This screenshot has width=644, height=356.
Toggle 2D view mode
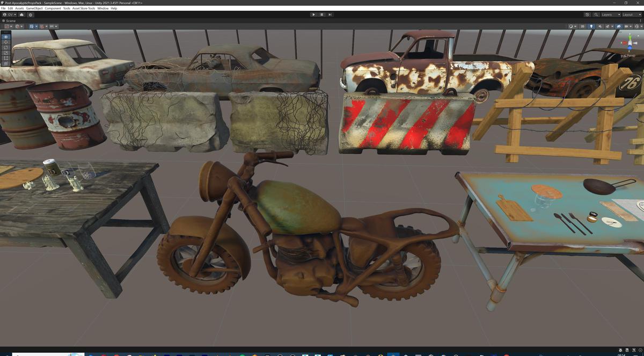(583, 26)
